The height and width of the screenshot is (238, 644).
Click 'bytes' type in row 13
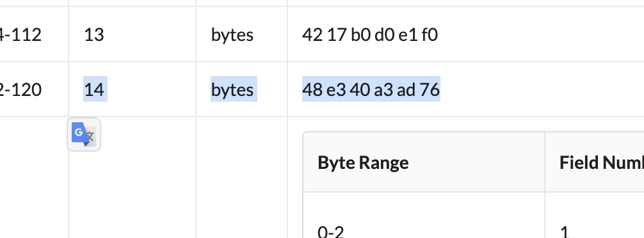tap(232, 35)
